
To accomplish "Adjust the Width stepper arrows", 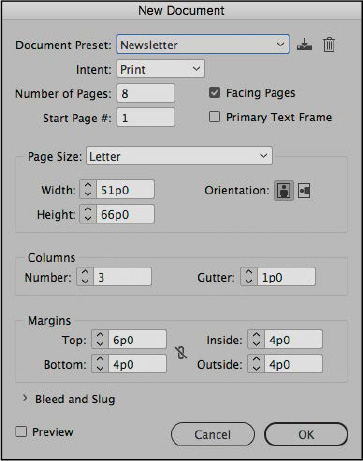I will [x=88, y=190].
